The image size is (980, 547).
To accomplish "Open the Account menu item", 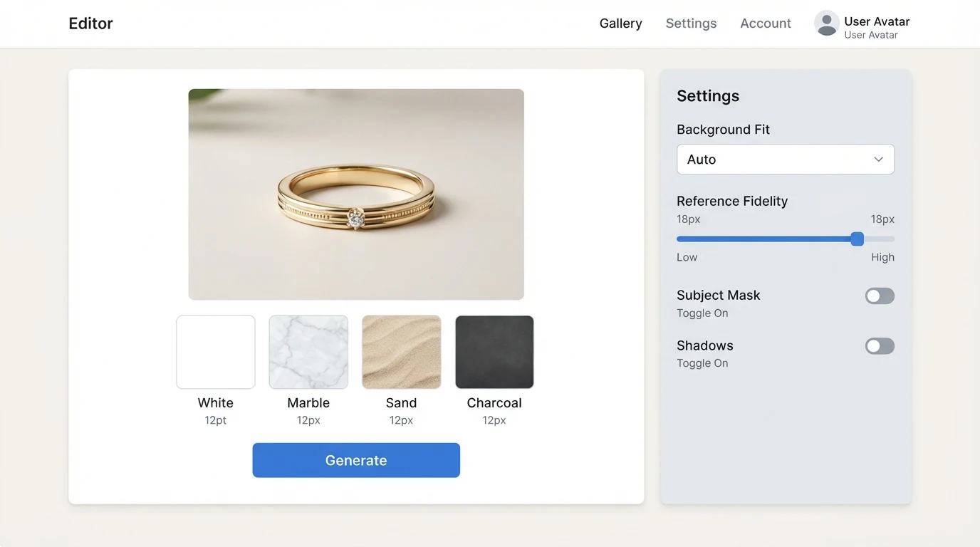I will click(x=766, y=24).
